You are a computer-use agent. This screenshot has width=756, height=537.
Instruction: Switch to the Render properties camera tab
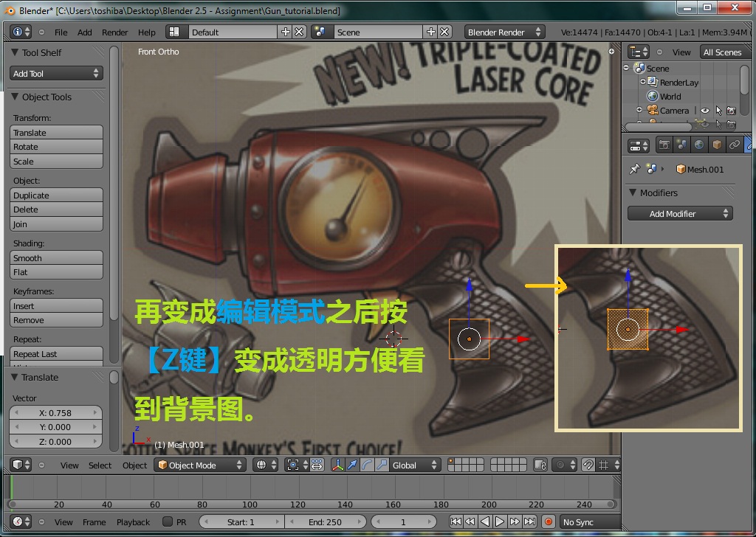click(664, 145)
